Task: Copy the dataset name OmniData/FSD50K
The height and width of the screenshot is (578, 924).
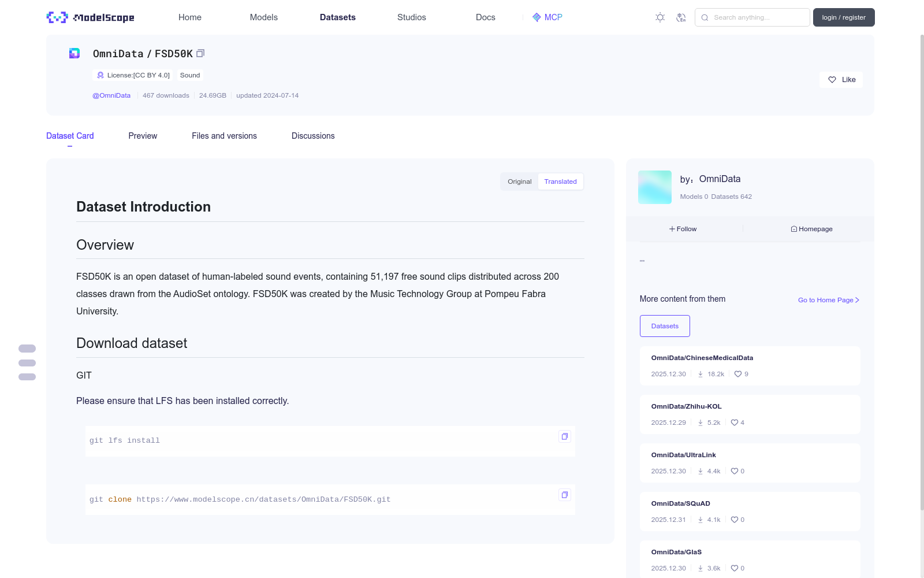Action: point(200,53)
